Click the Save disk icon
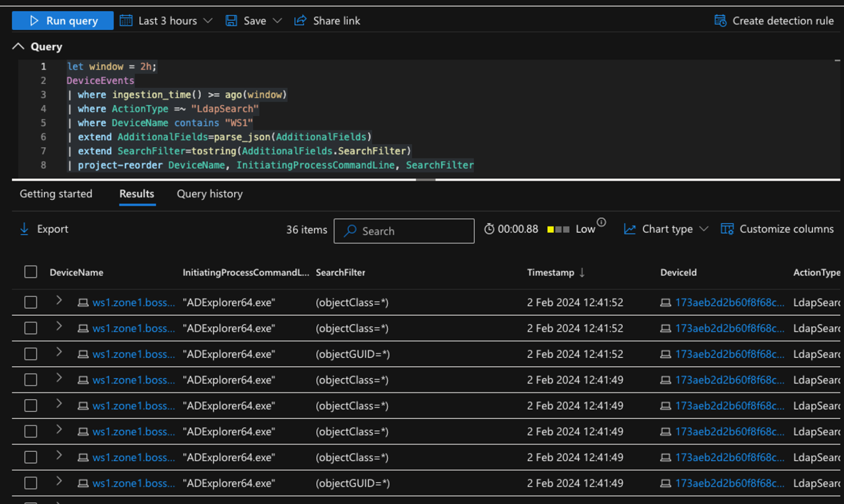Viewport: 844px width, 504px height. (231, 20)
